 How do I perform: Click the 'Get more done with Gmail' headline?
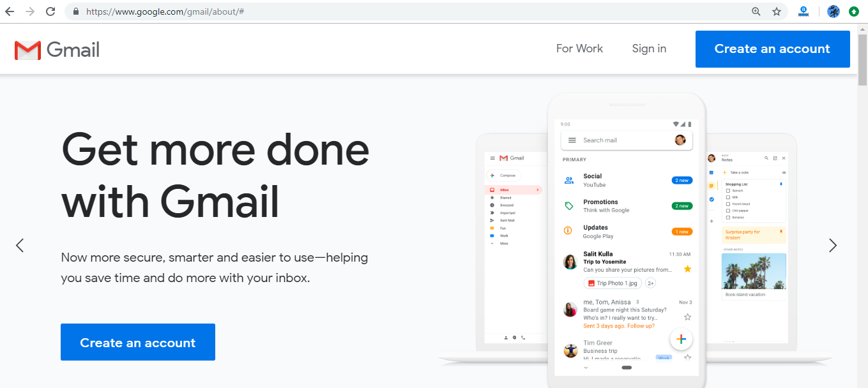point(215,175)
